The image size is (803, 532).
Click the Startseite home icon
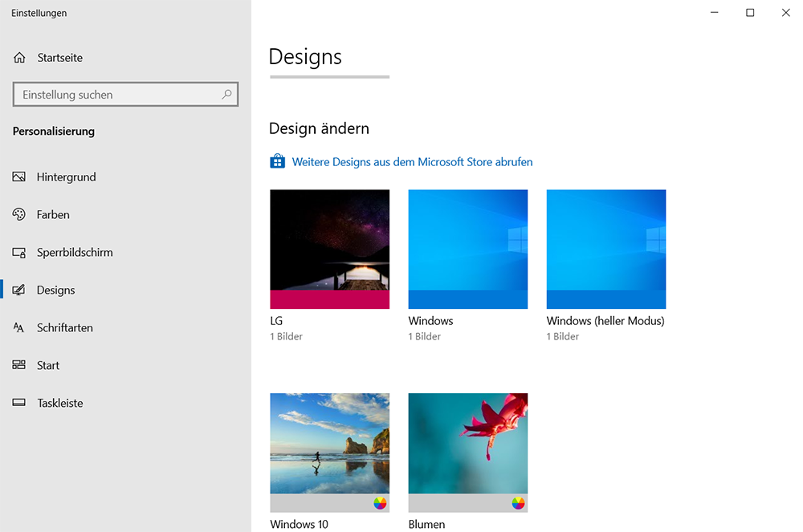pos(20,58)
